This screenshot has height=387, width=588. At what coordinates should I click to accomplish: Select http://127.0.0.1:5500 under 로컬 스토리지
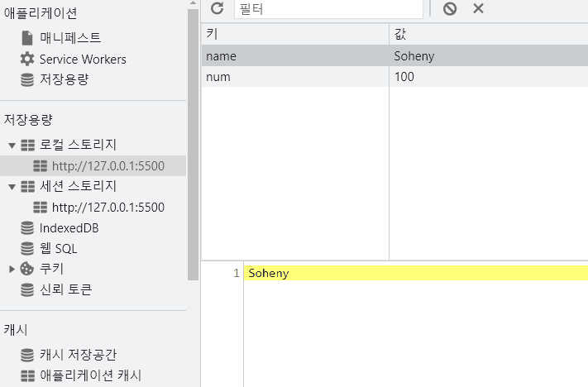pos(108,165)
